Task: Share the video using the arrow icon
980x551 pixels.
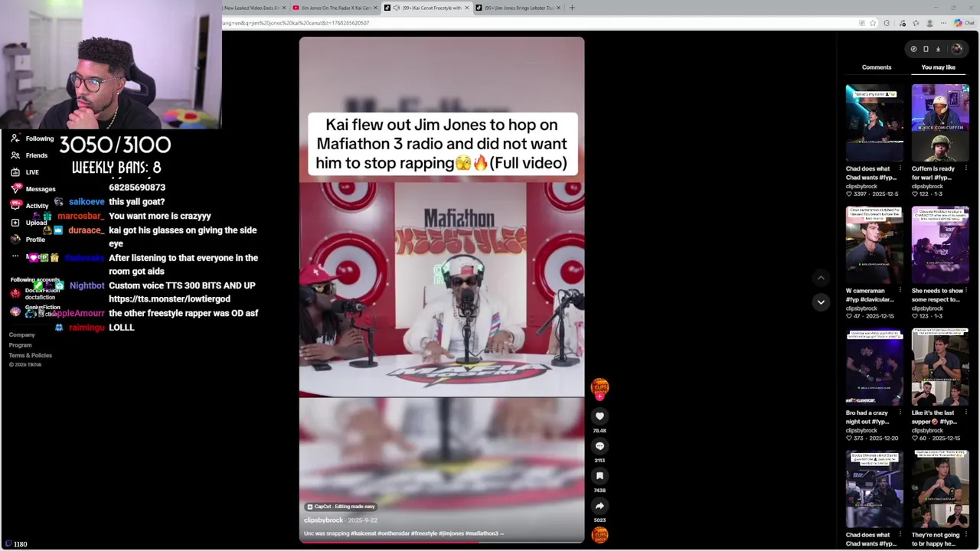Action: 599,506
